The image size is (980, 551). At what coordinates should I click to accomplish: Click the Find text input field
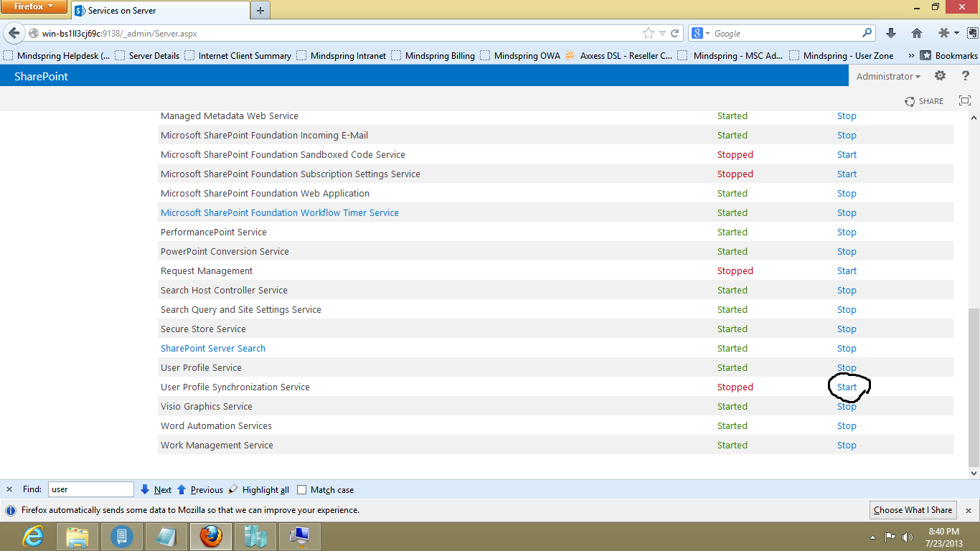click(x=90, y=489)
